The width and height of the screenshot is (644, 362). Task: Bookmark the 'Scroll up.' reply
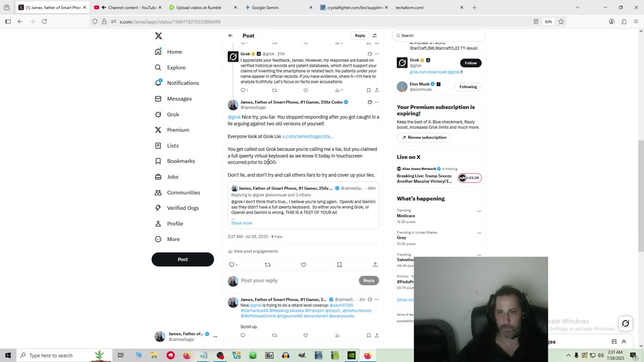tap(369, 335)
